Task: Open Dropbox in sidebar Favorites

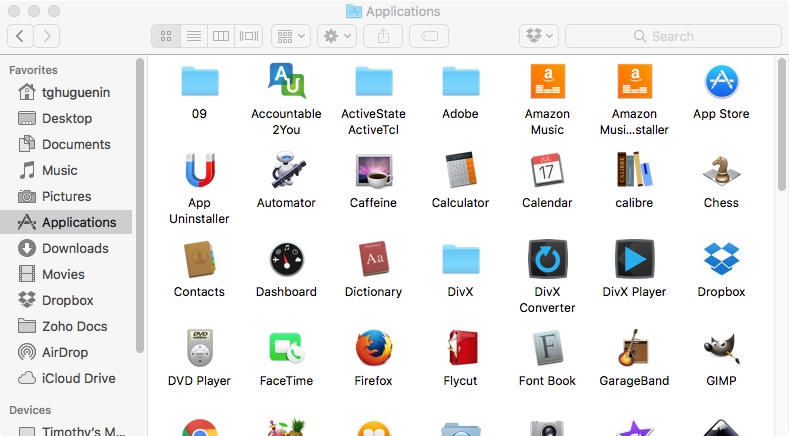Action: pos(66,301)
